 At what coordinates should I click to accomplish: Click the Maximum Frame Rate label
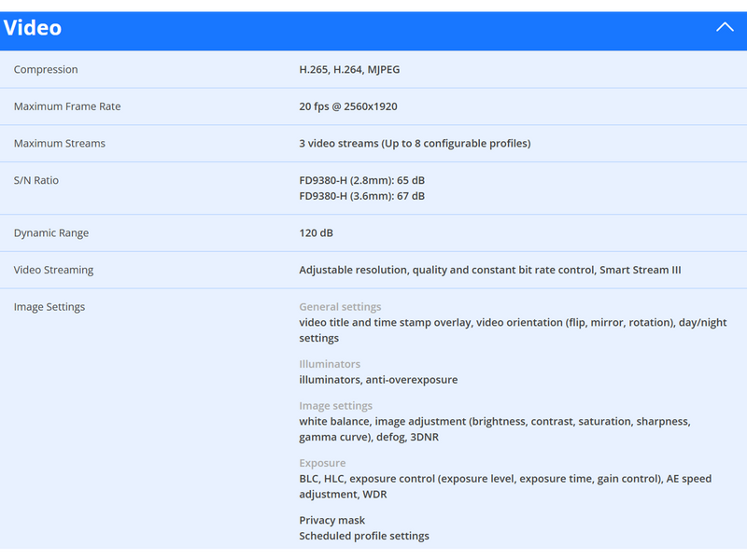click(x=67, y=106)
